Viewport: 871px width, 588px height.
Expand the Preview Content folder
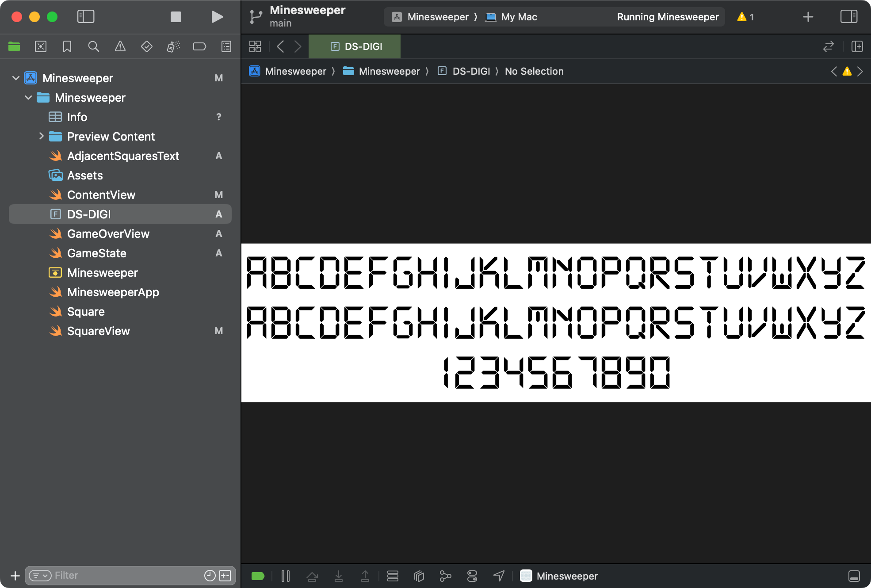(x=41, y=136)
